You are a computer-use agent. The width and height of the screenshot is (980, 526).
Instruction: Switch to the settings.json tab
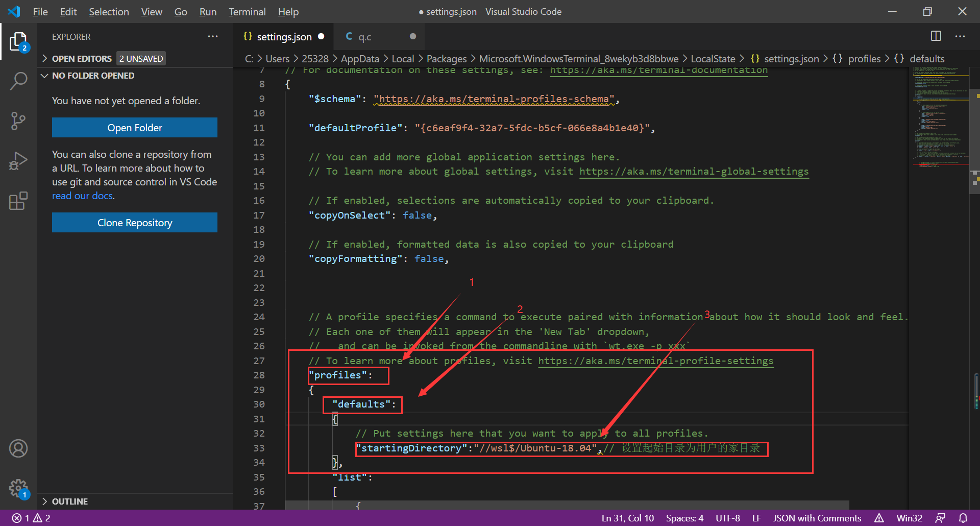pos(284,37)
